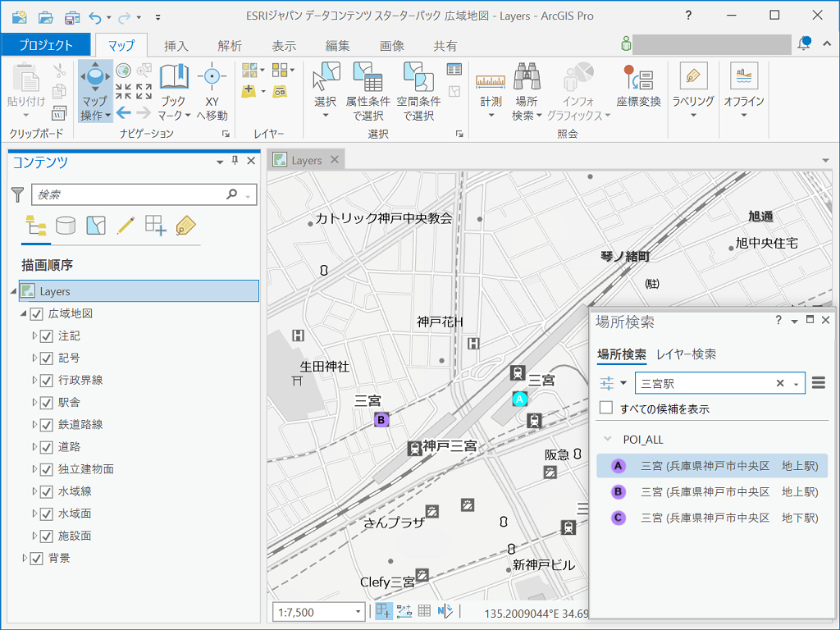Switch to the 解析 ribbon tab
840x630 pixels.
230,46
